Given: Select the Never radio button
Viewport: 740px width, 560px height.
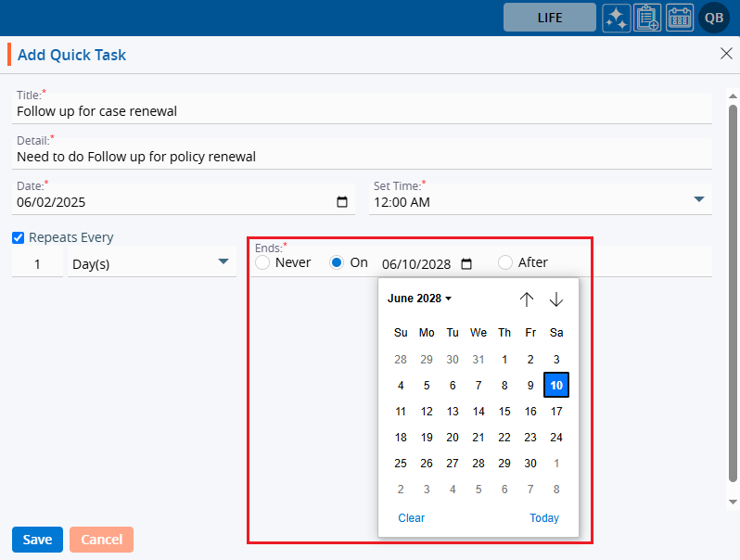Looking at the screenshot, I should click(262, 262).
